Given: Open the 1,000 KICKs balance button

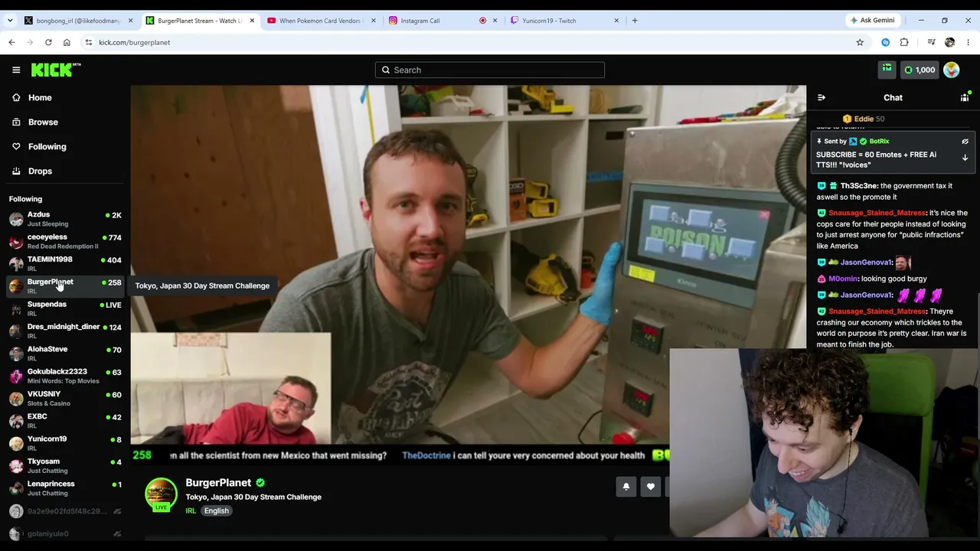Looking at the screenshot, I should (920, 70).
